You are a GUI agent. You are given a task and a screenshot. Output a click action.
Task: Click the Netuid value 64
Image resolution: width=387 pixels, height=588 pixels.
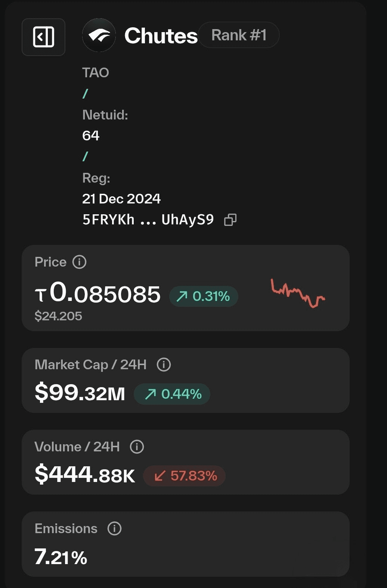[x=91, y=136]
